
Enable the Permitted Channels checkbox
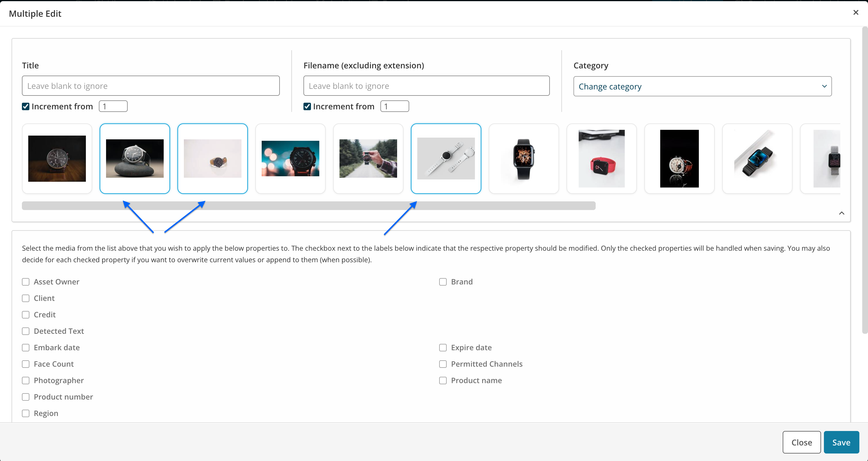click(x=443, y=364)
